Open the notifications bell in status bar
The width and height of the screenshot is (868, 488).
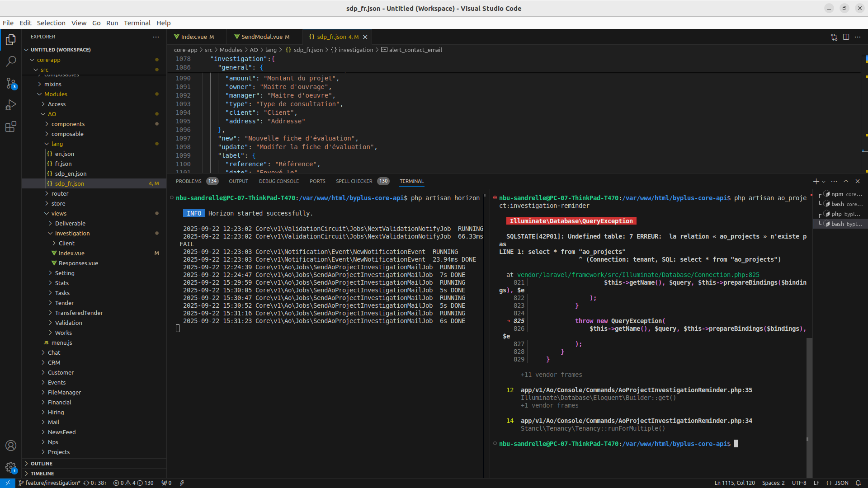858,483
